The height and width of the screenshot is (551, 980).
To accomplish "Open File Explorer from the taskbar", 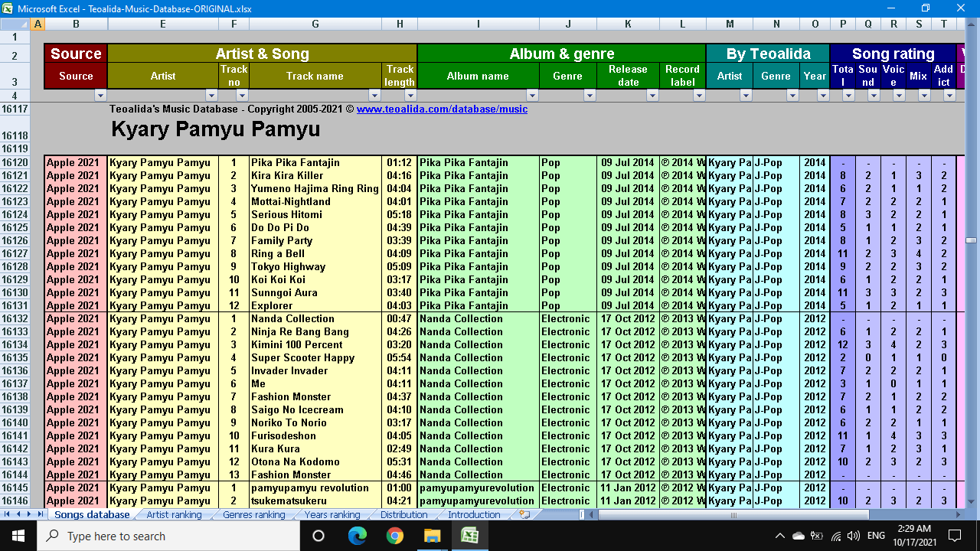I will (x=433, y=536).
